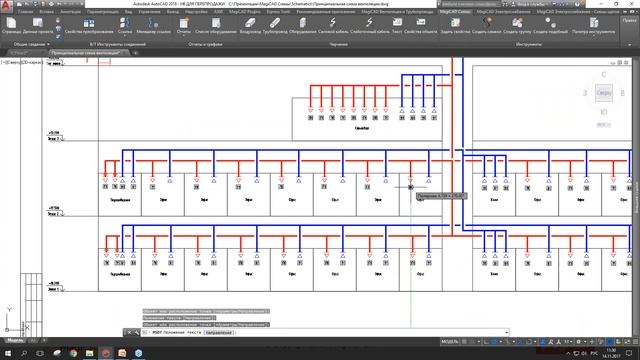
Task: Click the Windows Start button
Action: point(7,353)
